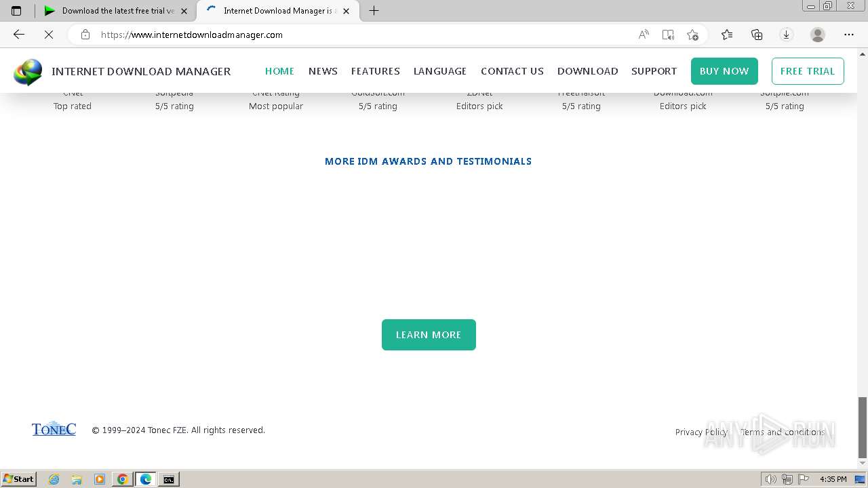The image size is (868, 488).
Task: Click the BUY NOW button
Action: [724, 71]
